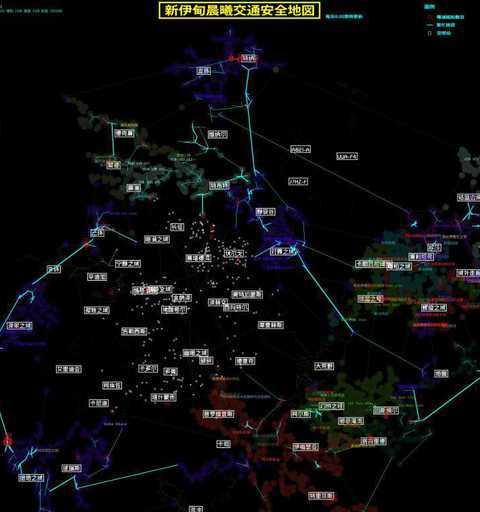Select the 特里菲斯 region label near bottom
This screenshot has width=480, height=512.
(321, 496)
